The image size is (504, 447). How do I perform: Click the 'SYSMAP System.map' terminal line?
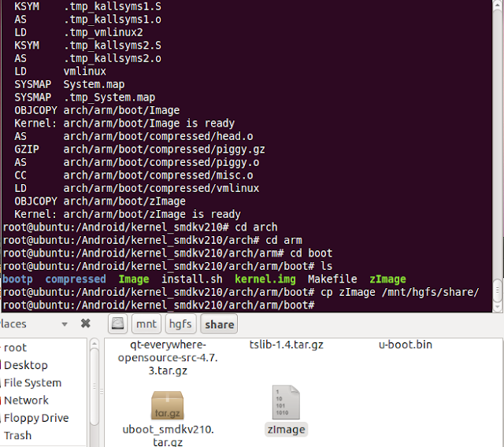[69, 84]
